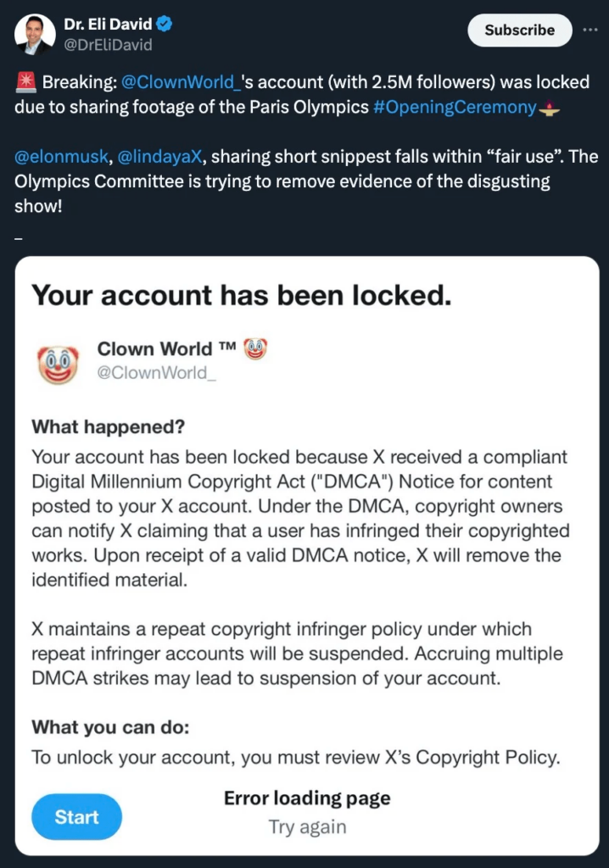Image resolution: width=609 pixels, height=868 pixels.
Task: Click the blue verified badge
Action: tap(164, 24)
